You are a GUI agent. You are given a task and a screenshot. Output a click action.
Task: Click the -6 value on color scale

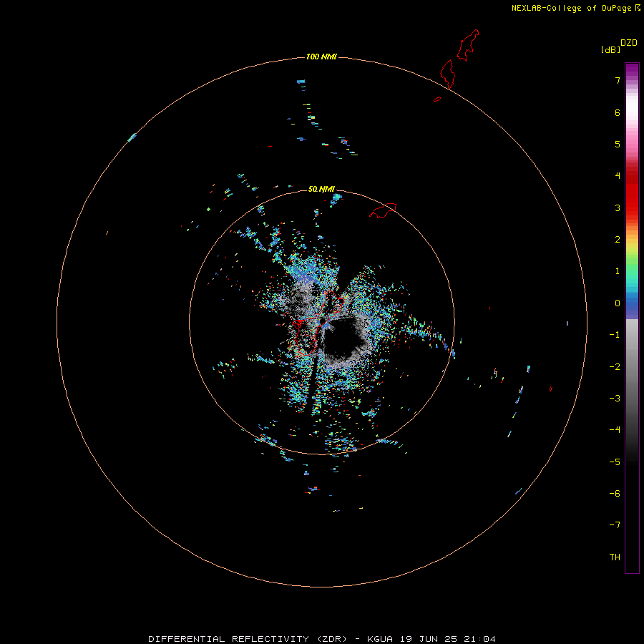615,494
